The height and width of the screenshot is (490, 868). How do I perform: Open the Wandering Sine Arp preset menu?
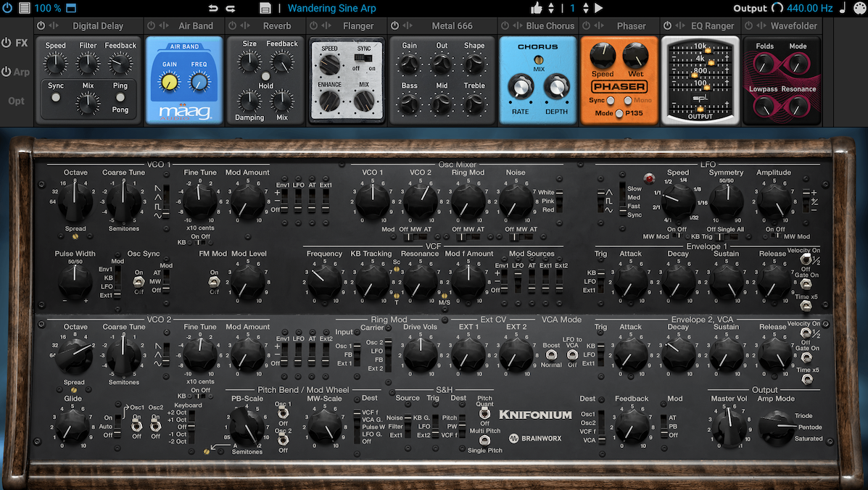[331, 9]
